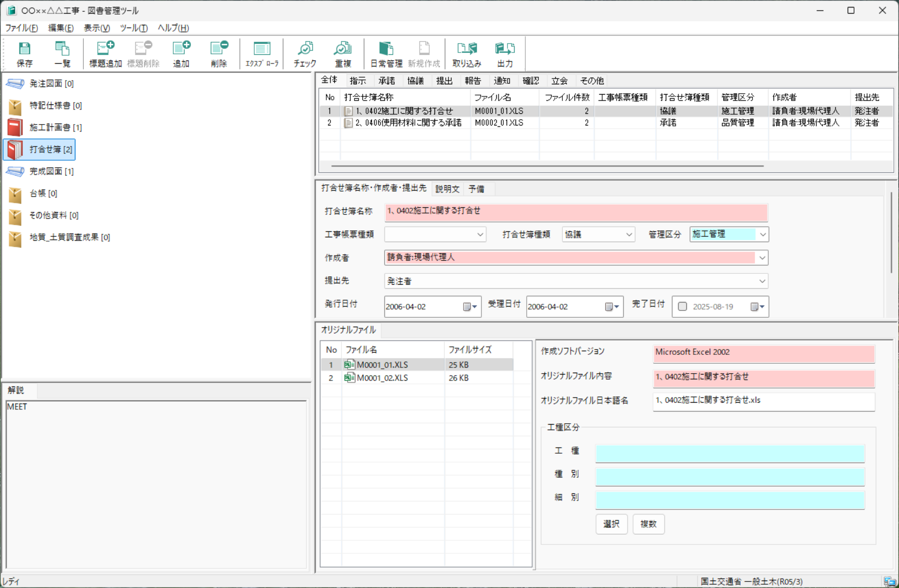This screenshot has height=588, width=899.
Task: Click the 標題追加 (Add title) icon
Action: coord(105,53)
